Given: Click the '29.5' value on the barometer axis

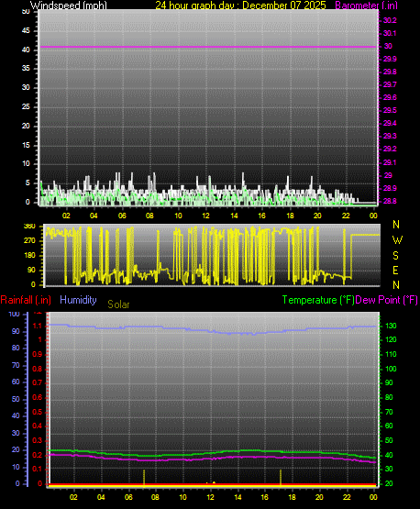Looking at the screenshot, I should [390, 110].
